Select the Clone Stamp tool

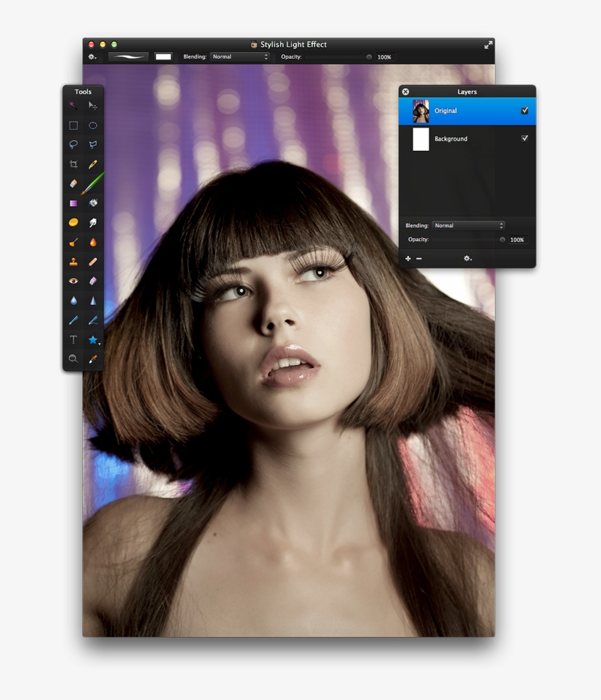[x=73, y=262]
